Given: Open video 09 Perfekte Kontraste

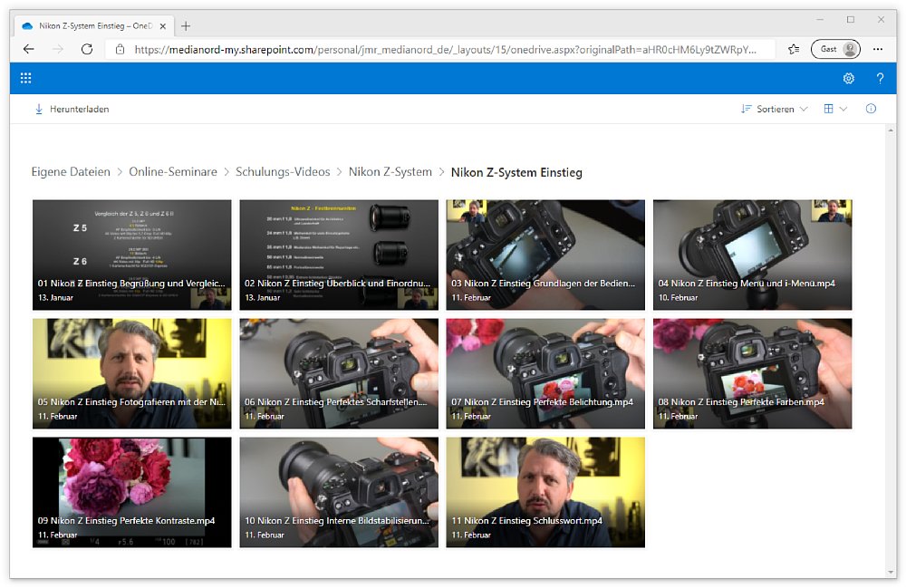Looking at the screenshot, I should 131,492.
